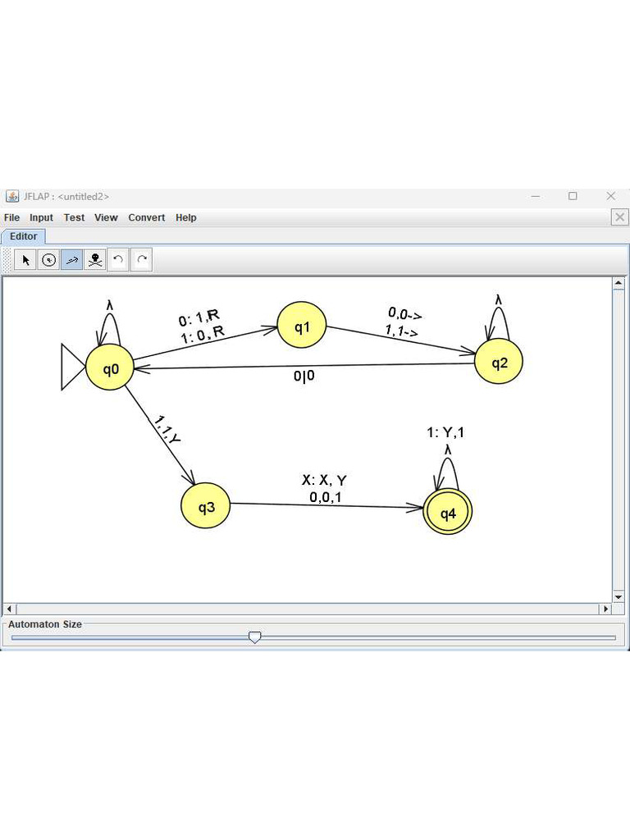Screen dimensions: 630x840
Task: Open the File menu
Action: coord(11,217)
